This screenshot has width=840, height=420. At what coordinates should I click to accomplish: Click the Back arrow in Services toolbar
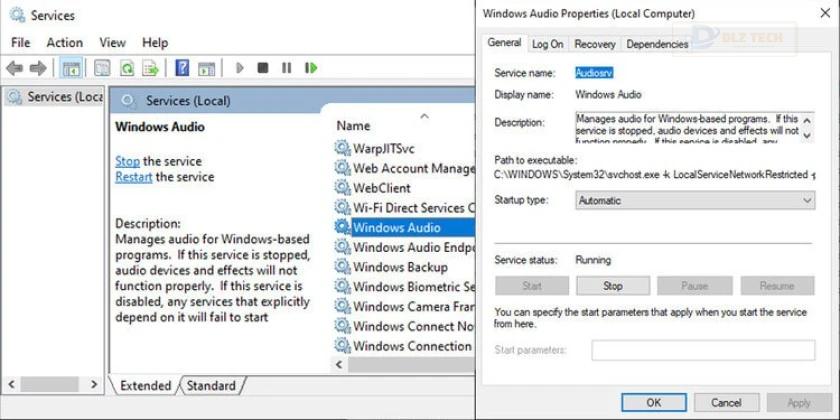(x=14, y=68)
